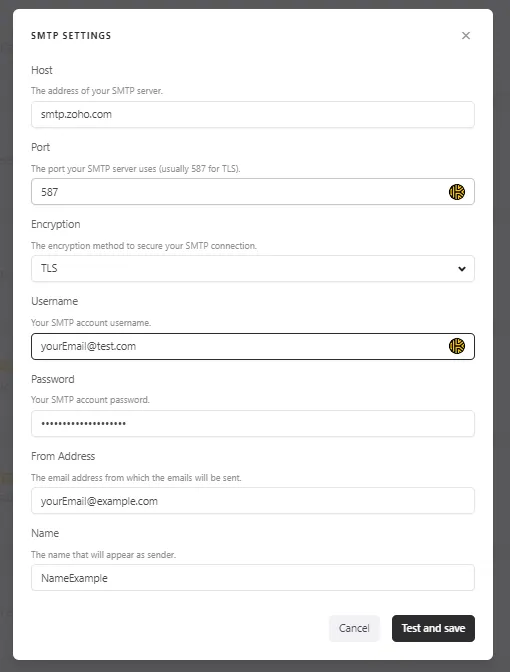This screenshot has width=510, height=672.
Task: Click the Test and save button
Action: point(433,628)
